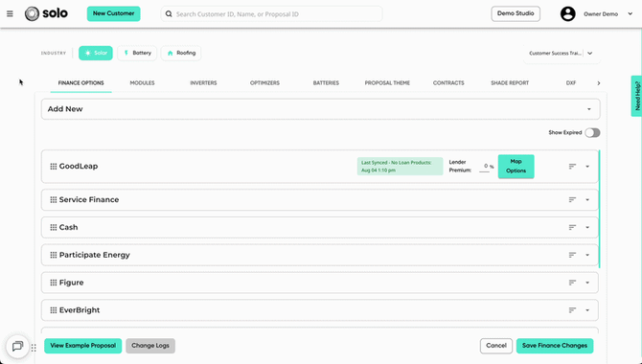This screenshot has width=642, height=364.
Task: Open the Owner Demo account menu arrow
Action: (631, 14)
